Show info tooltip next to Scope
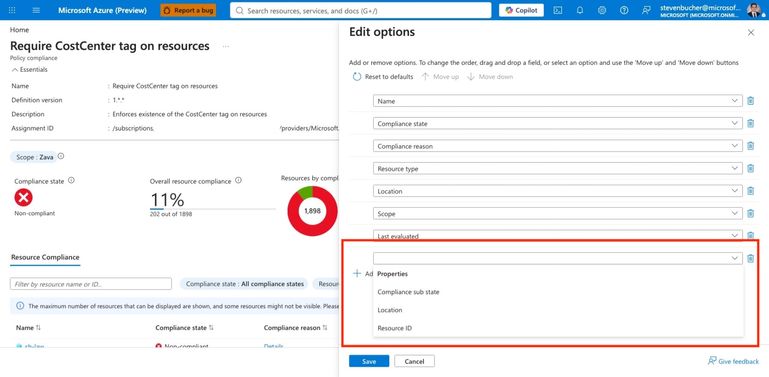Image resolution: width=769 pixels, height=377 pixels. click(x=61, y=156)
